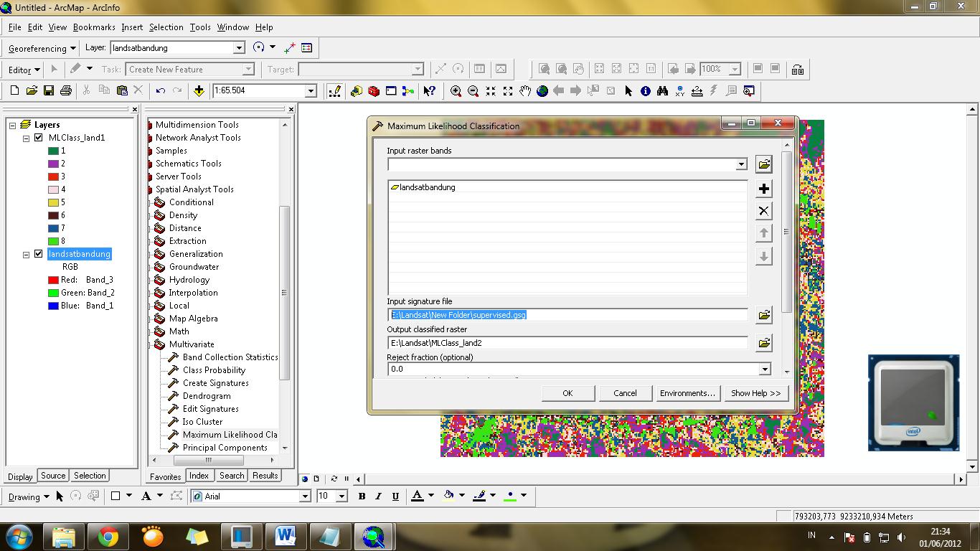Click the Undo arrow in toolbar
This screenshot has height=551, width=980.
click(x=160, y=90)
